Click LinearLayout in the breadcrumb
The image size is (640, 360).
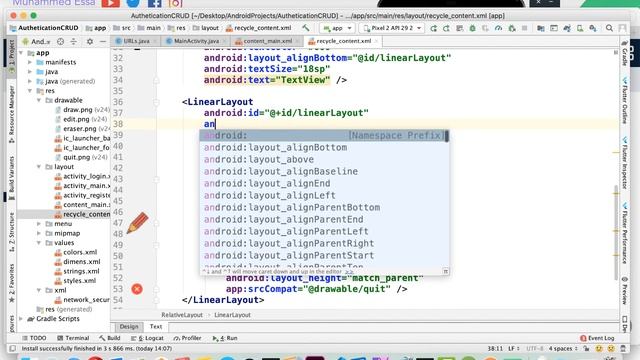232,315
